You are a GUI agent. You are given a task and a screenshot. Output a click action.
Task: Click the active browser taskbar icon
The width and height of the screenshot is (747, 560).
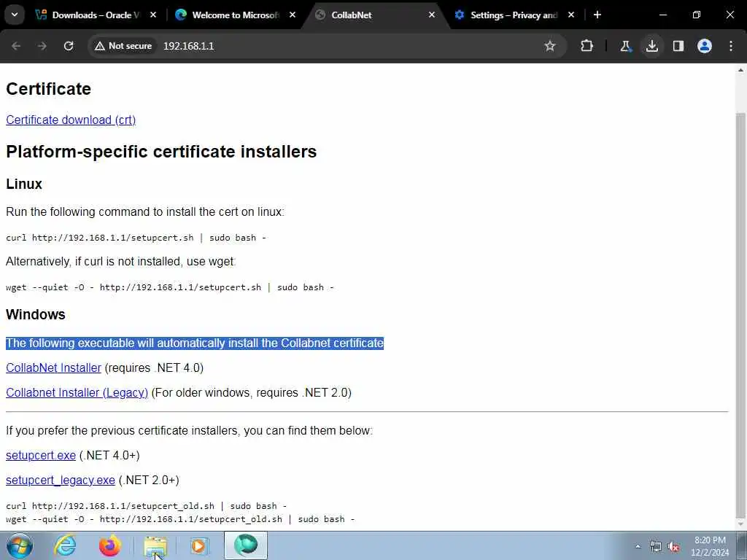pos(246,545)
